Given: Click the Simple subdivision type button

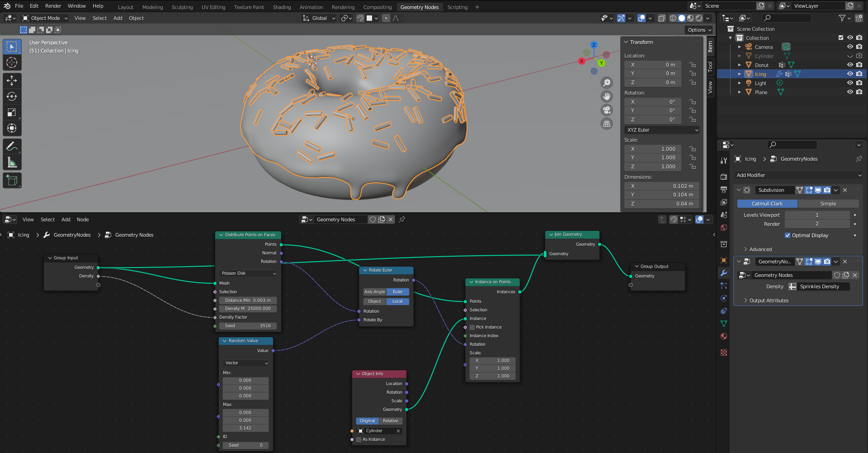Looking at the screenshot, I should (828, 204).
